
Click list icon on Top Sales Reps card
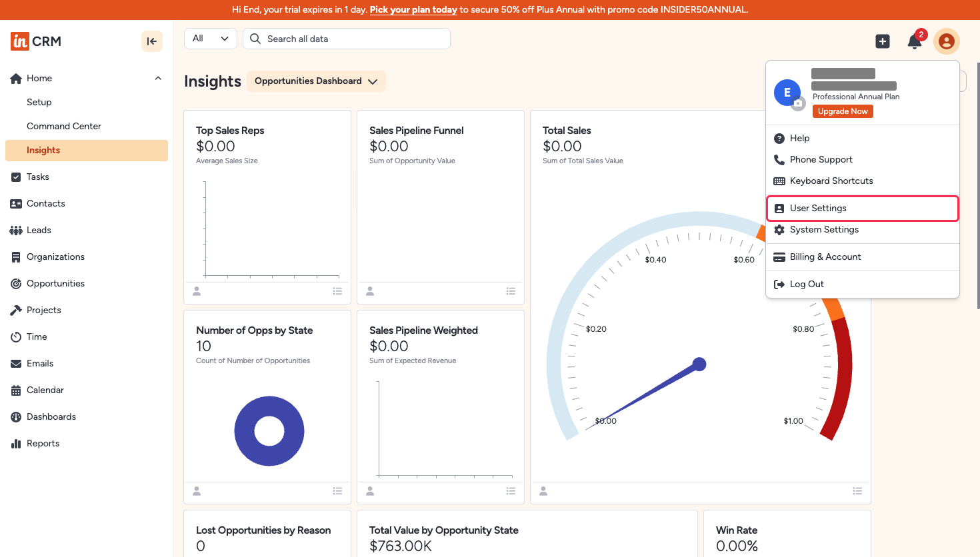[338, 291]
